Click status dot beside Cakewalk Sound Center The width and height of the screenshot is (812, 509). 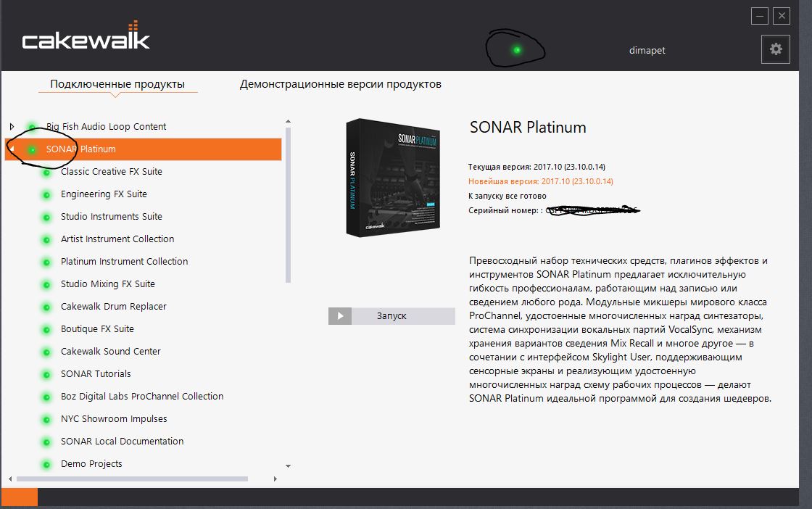tap(46, 352)
